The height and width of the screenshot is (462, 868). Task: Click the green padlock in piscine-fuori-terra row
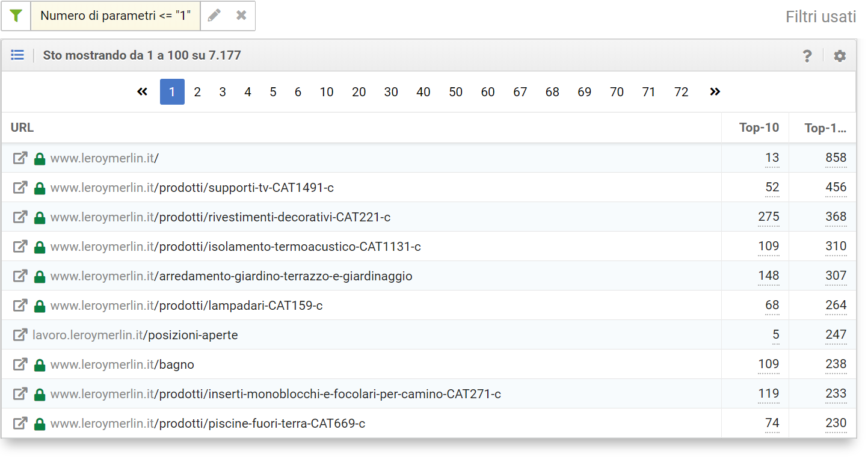click(40, 423)
